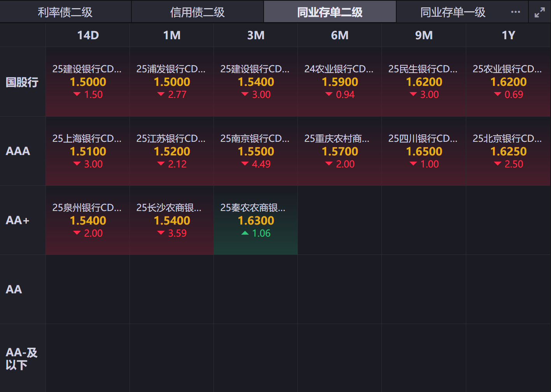Screen dimensions: 551x392
Task: Open the more options ellipsis icon
Action: [516, 12]
